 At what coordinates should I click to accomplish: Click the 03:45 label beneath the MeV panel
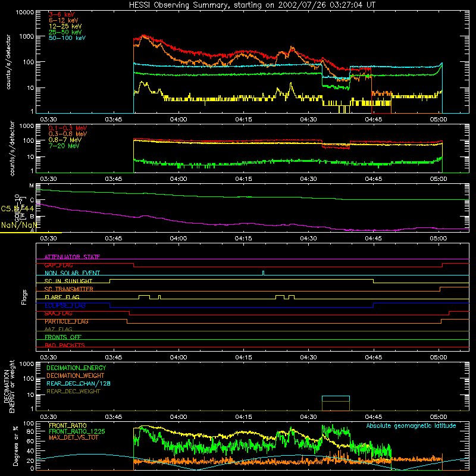(113, 179)
